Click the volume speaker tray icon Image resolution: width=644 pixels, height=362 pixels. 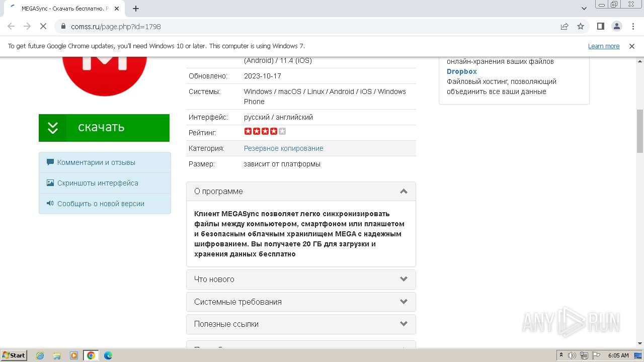click(572, 355)
